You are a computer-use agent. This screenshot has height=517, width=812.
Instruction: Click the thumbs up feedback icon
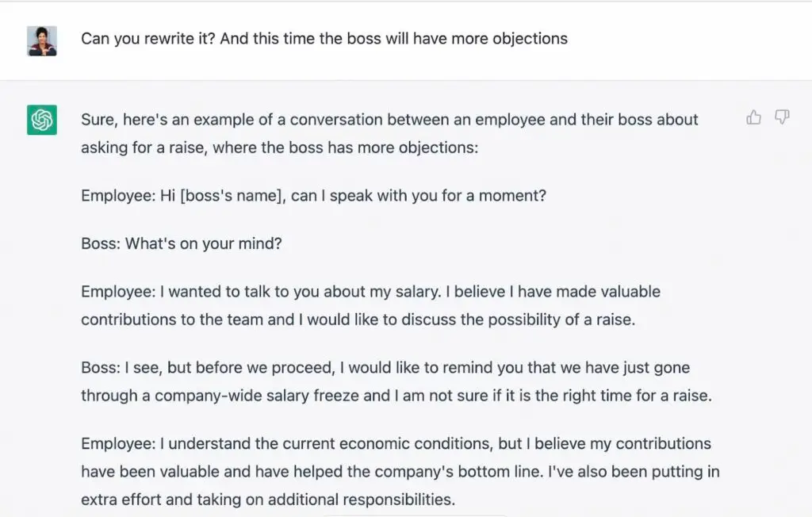pos(753,118)
